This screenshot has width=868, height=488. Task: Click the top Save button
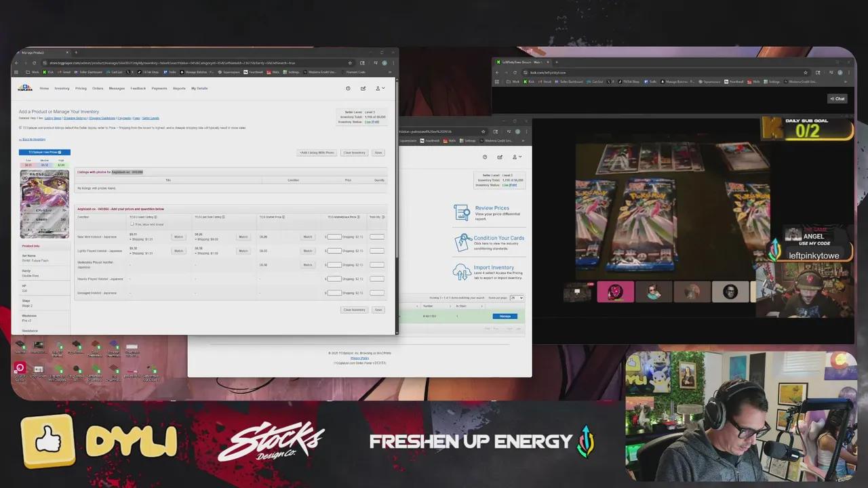[x=378, y=152]
